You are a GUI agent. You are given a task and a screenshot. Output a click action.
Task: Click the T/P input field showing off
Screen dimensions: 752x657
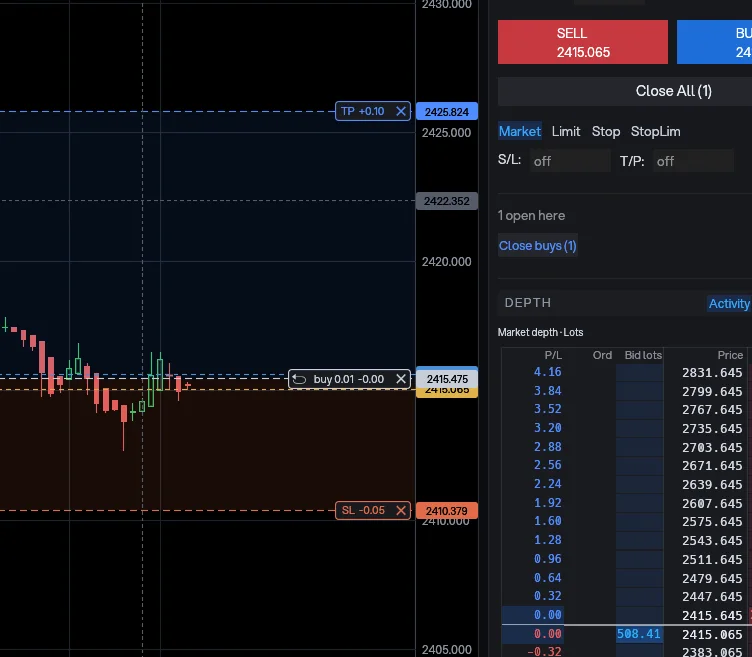693,161
